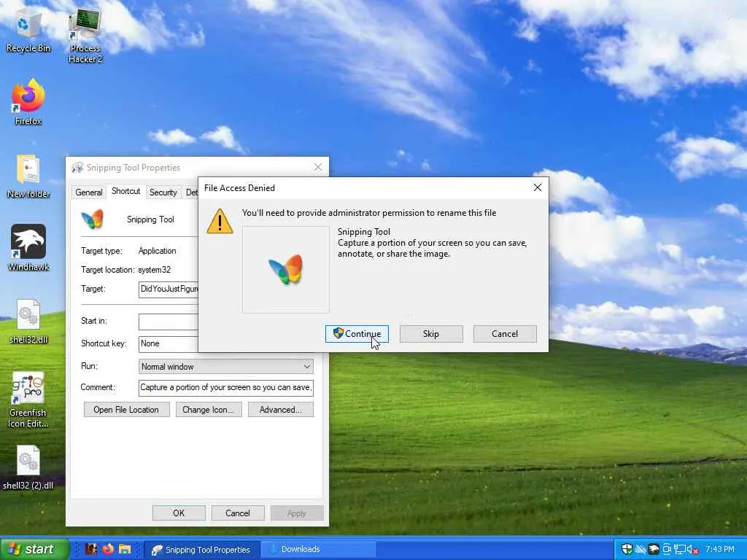Click the Snipping Tool butterfly preview thumbnail
The height and width of the screenshot is (560, 747).
click(x=285, y=270)
